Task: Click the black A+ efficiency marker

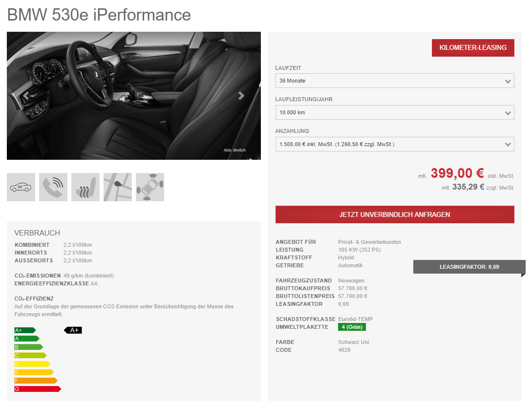Action: (x=73, y=330)
